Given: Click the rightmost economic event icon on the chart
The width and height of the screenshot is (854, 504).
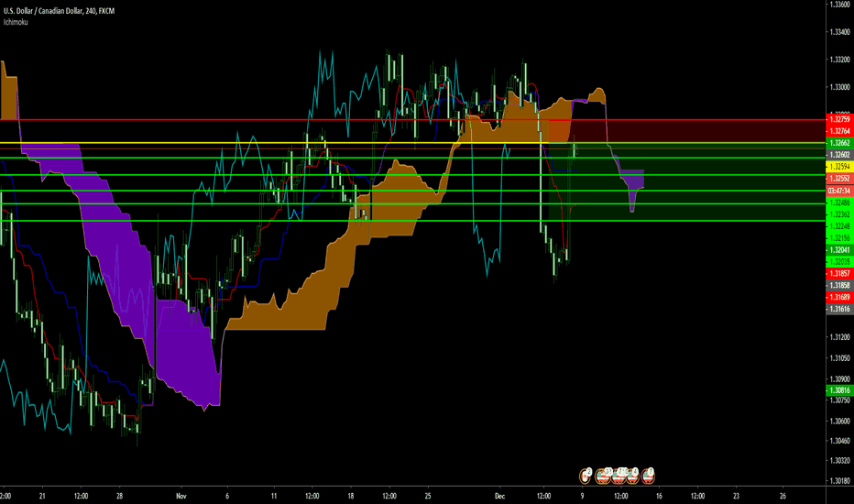Looking at the screenshot, I should click(x=649, y=475).
